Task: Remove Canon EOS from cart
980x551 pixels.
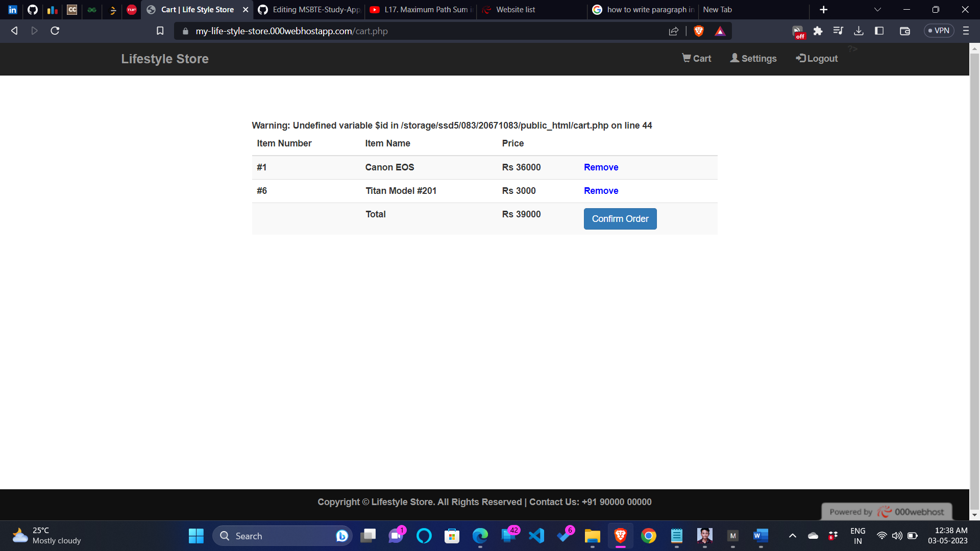Action: 601,167
